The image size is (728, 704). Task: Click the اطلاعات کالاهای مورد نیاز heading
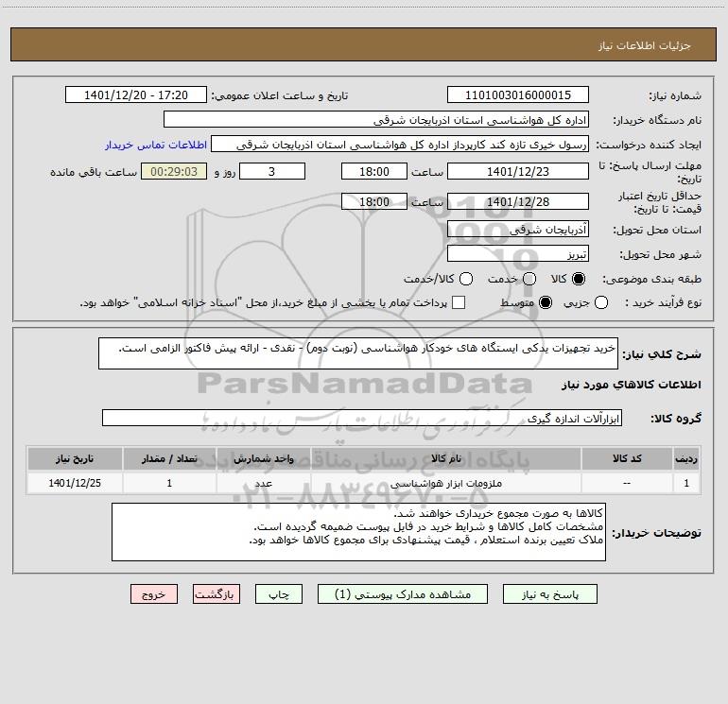pos(631,385)
